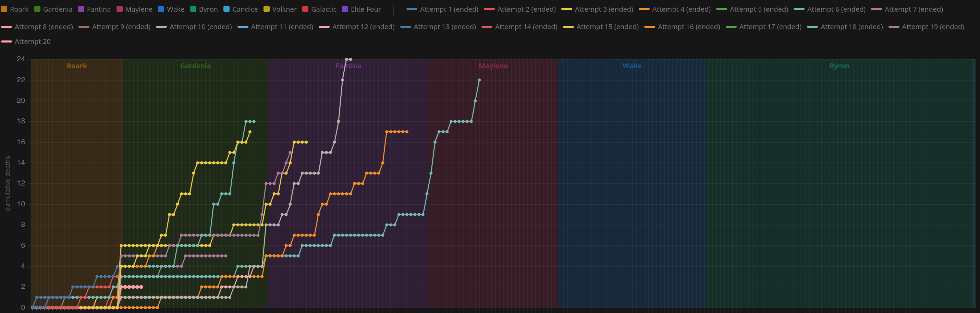Click the final data point at 22 deaths
Viewport: 980px width, 313px height.
[479, 80]
